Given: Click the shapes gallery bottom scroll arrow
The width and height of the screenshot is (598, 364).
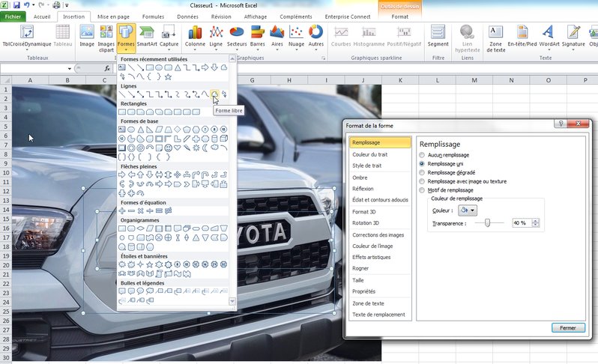Looking at the screenshot, I should 232,302.
